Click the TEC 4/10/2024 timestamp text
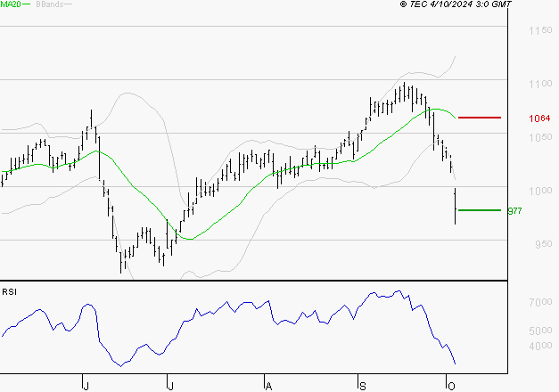This screenshot has height=392, width=559. 456,4
